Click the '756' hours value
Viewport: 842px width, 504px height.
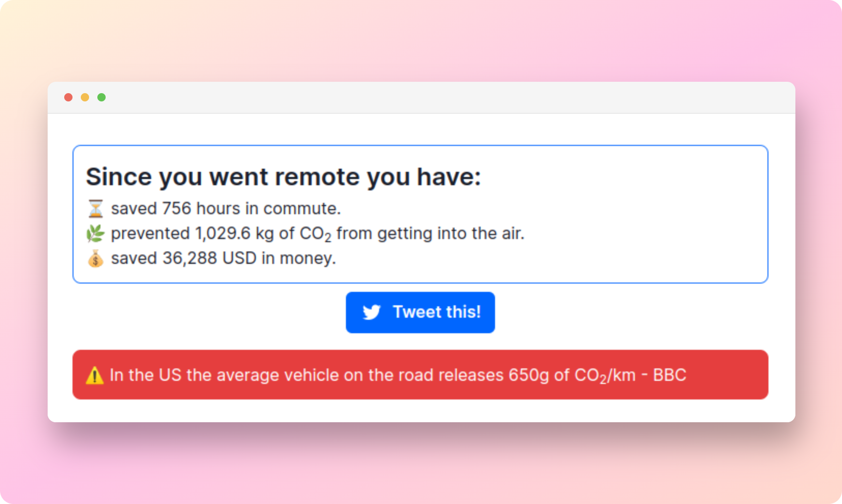(177, 209)
